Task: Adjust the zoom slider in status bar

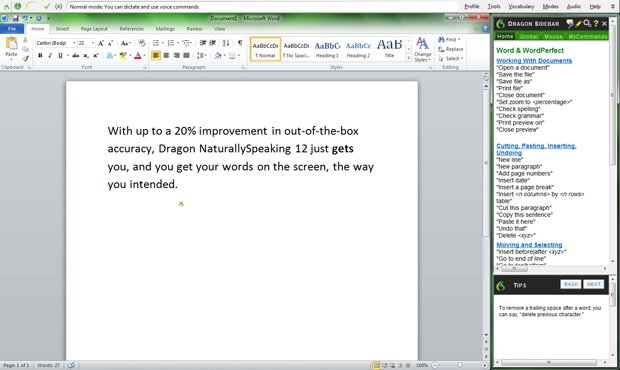Action: click(460, 365)
